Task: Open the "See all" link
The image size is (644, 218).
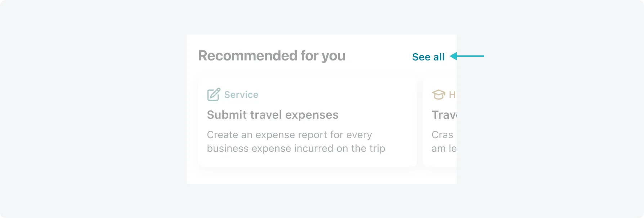Action: pyautogui.click(x=428, y=57)
